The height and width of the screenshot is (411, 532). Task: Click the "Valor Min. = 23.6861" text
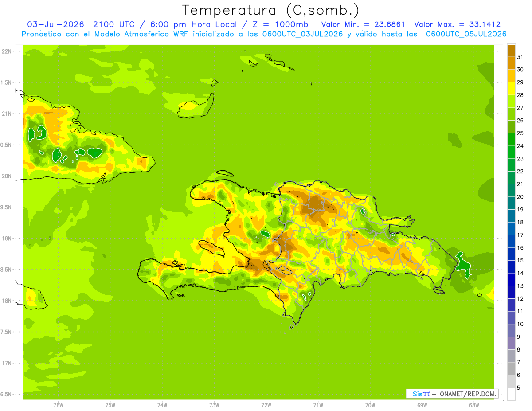(x=363, y=24)
